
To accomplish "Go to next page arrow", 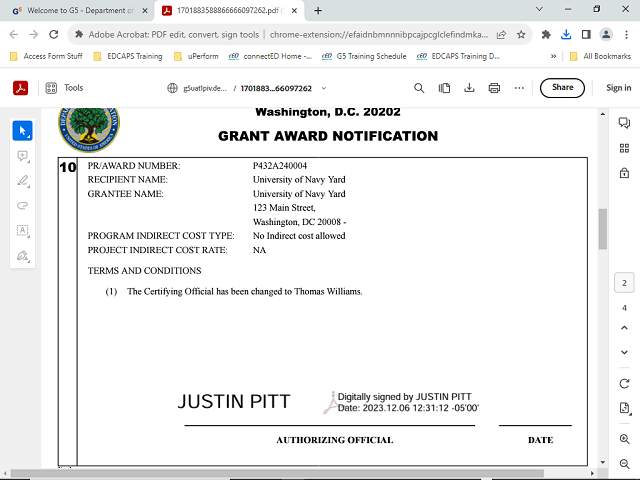I will 624,352.
